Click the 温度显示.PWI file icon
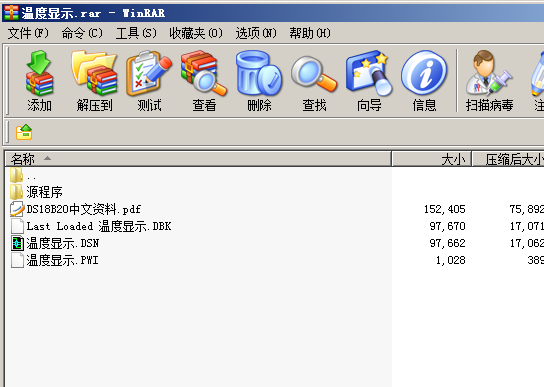 click(x=17, y=260)
